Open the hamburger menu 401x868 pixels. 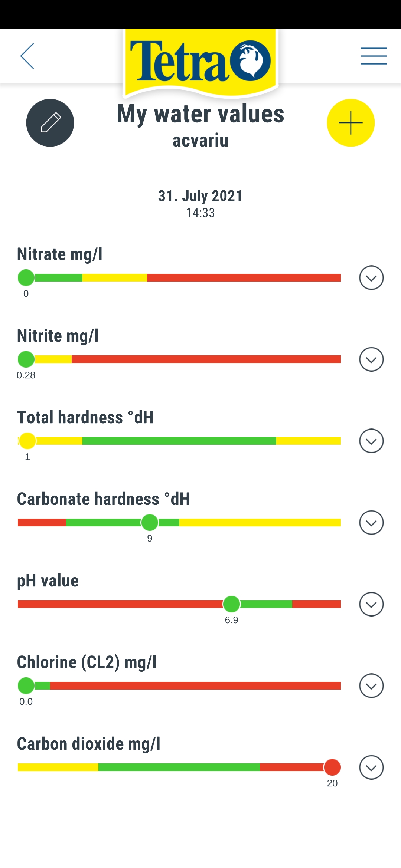tap(374, 56)
